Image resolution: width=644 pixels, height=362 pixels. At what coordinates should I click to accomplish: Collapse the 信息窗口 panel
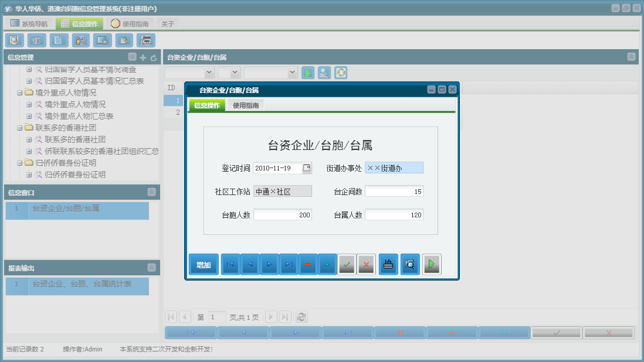click(x=151, y=192)
